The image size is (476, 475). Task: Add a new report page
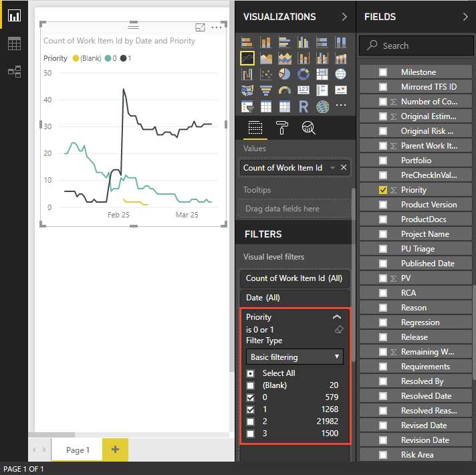point(115,450)
